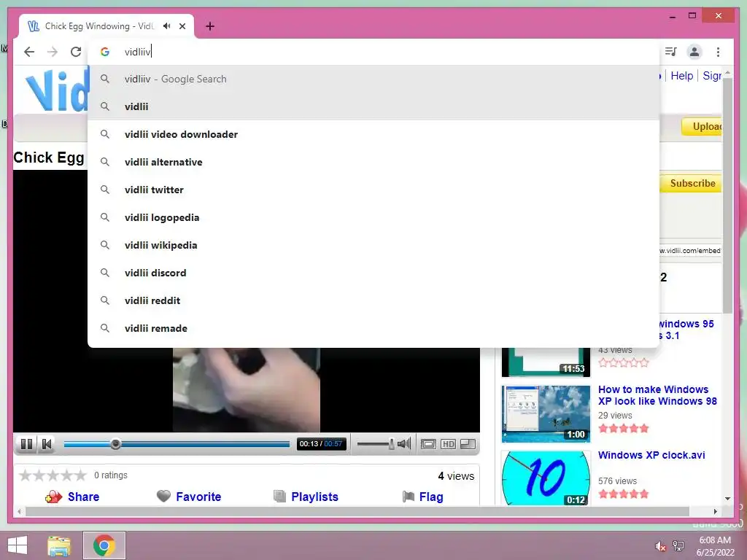Open the Playlists link below the video
Screen dimensions: 747x560
(314, 497)
